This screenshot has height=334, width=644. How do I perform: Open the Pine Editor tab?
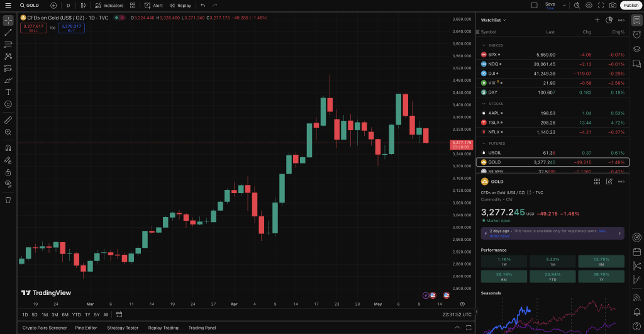click(86, 328)
